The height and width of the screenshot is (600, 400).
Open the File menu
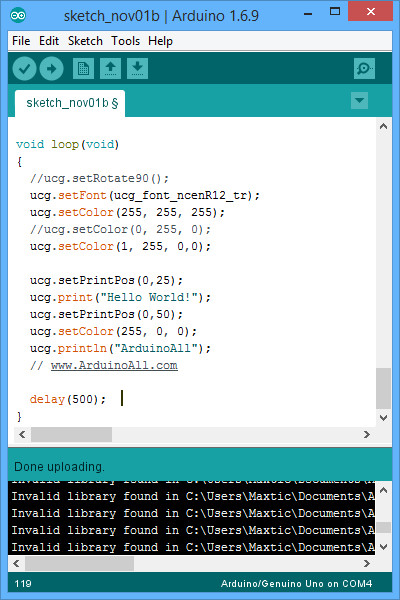21,41
